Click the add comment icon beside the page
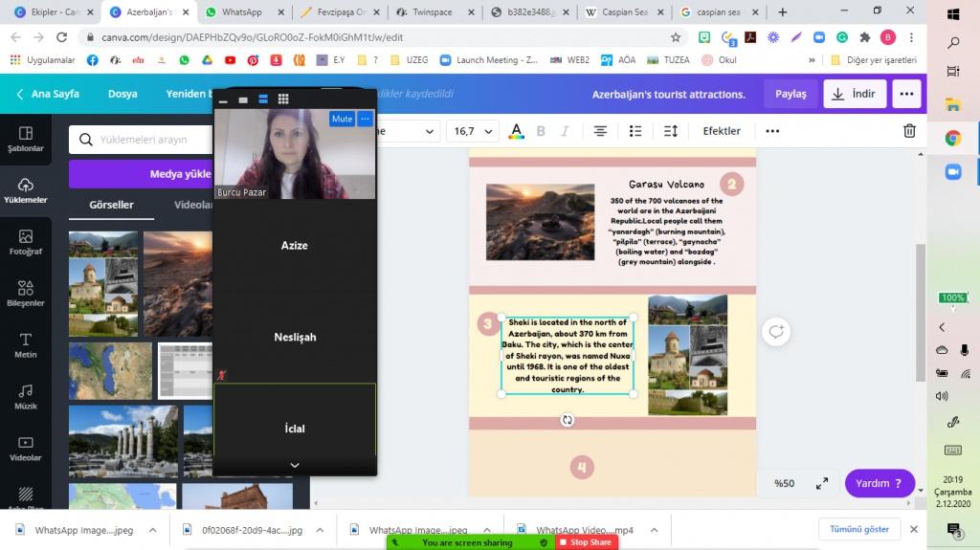This screenshot has width=980, height=550. pyautogui.click(x=775, y=332)
